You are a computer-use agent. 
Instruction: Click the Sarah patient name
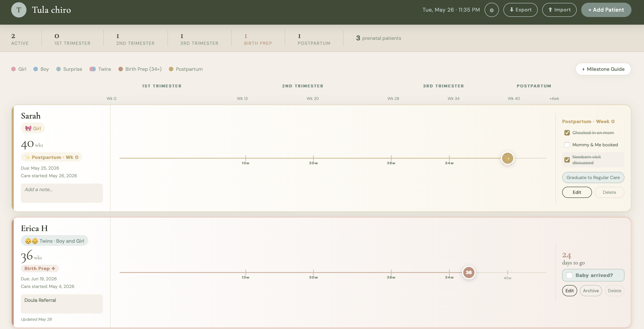tap(31, 116)
